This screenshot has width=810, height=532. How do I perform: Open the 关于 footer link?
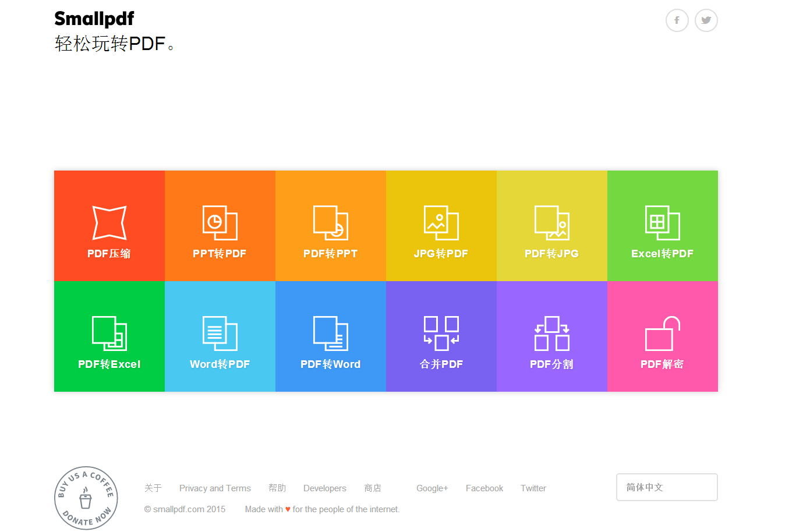[153, 488]
